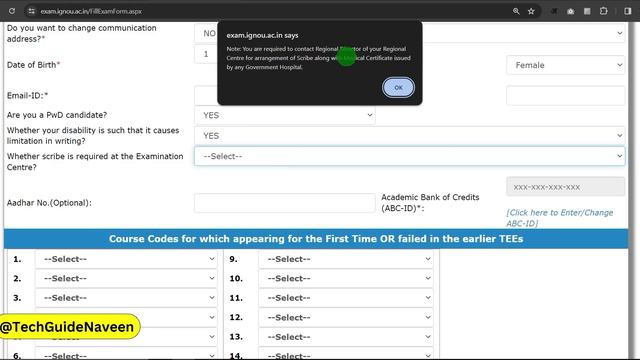The height and width of the screenshot is (360, 640).
Task: Open the PwD candidate YES dropdown
Action: click(x=284, y=115)
